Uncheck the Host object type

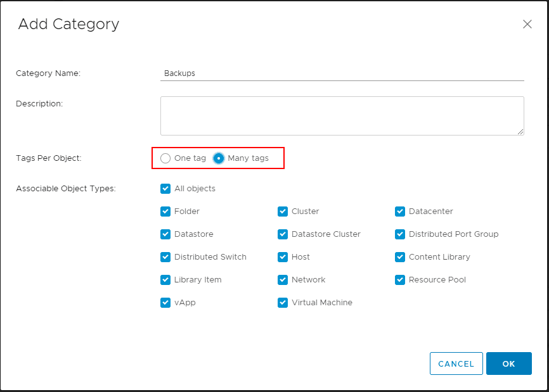tap(283, 256)
